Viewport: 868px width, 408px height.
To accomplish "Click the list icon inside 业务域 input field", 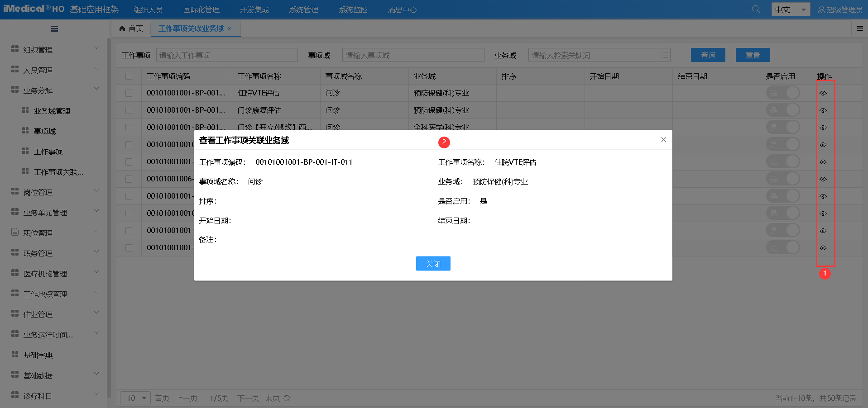I will [x=664, y=55].
